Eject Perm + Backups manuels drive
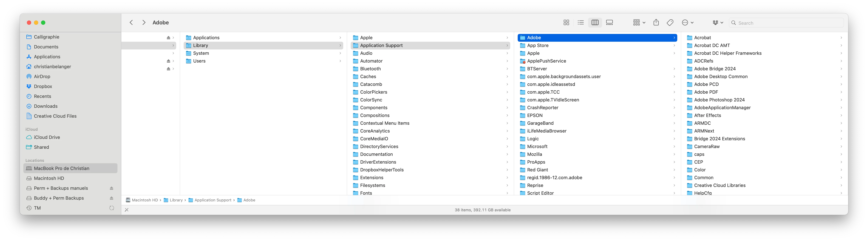 (x=111, y=188)
